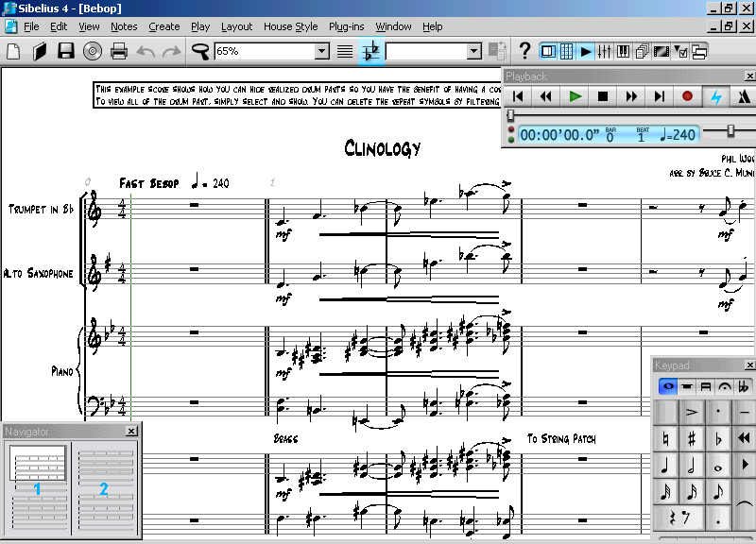Click the timecode readout 00:00'00.0"
This screenshot has width=756, height=544.
pyautogui.click(x=559, y=135)
